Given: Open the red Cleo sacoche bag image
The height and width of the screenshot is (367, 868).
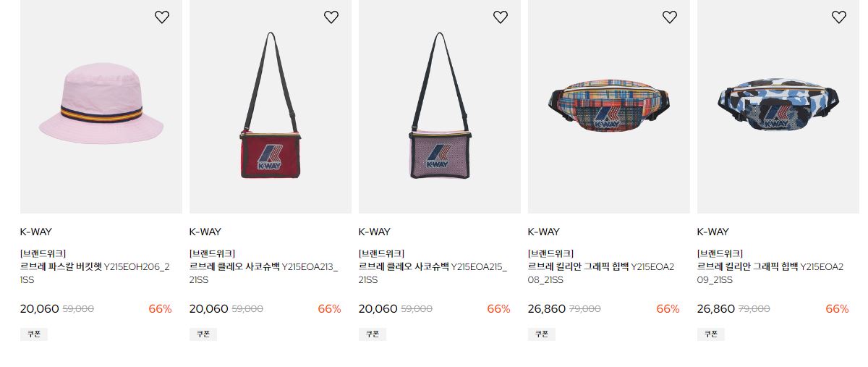Looking at the screenshot, I should (x=271, y=106).
